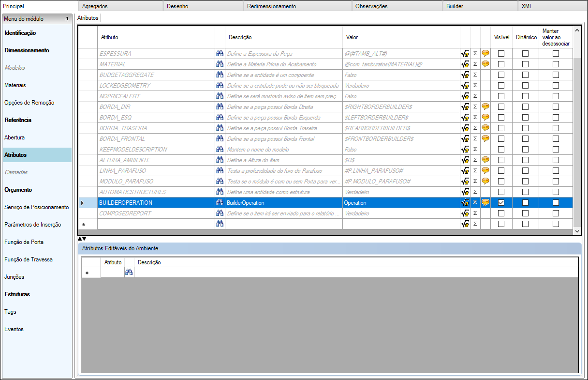This screenshot has height=380, width=588.
Task: Go to Orçamento in the module menu
Action: point(18,190)
